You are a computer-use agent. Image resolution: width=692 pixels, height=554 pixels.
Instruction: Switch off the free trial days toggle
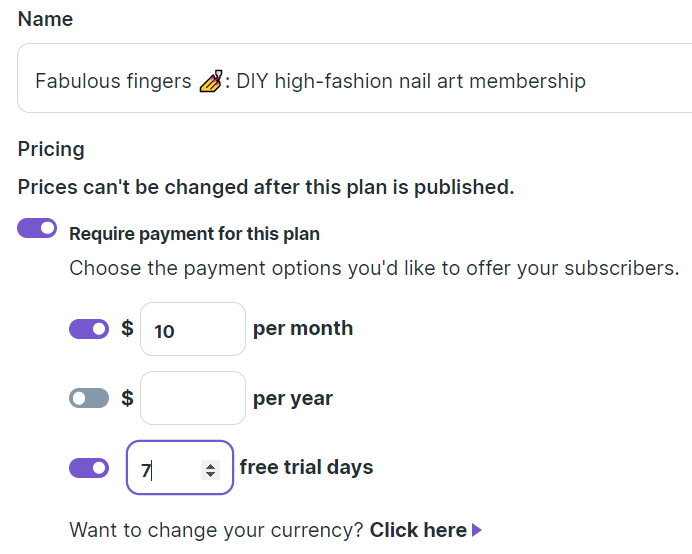[89, 467]
